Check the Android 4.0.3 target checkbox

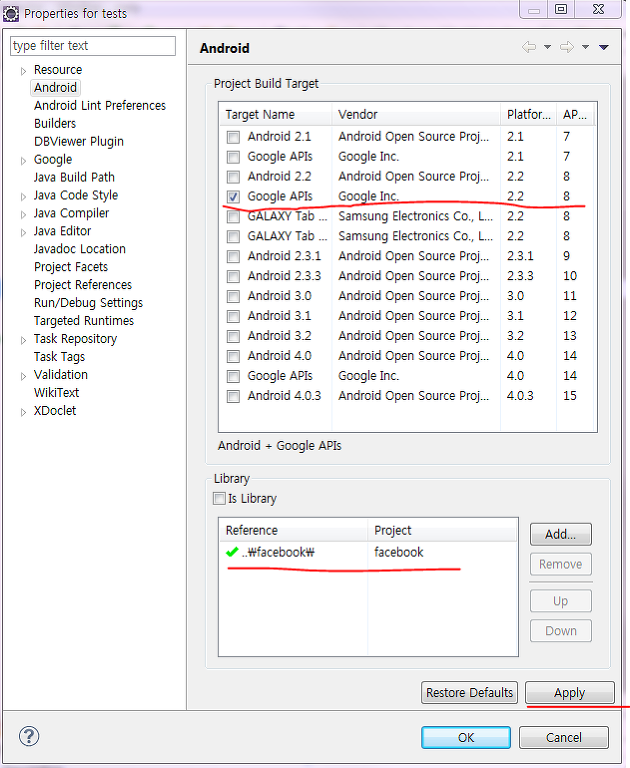click(233, 396)
